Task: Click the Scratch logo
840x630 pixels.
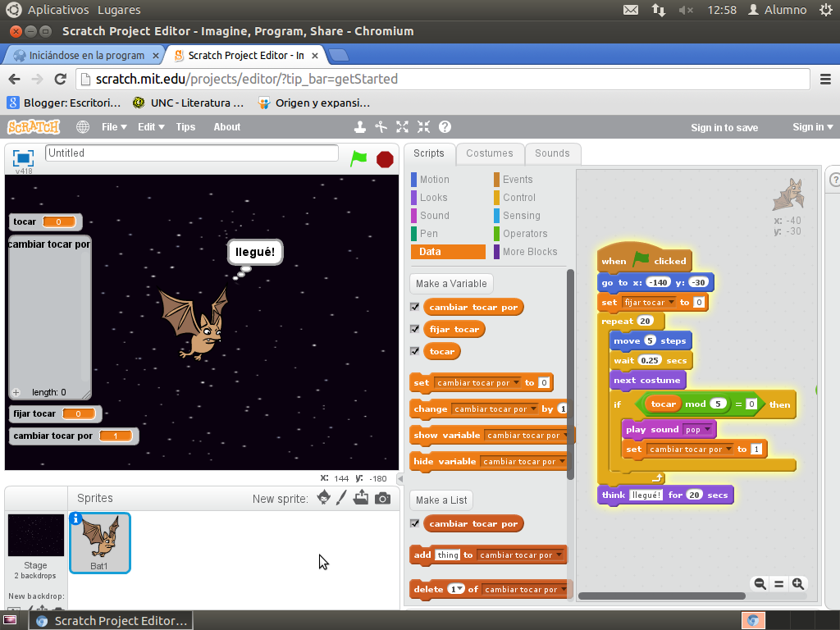Action: pos(34,127)
